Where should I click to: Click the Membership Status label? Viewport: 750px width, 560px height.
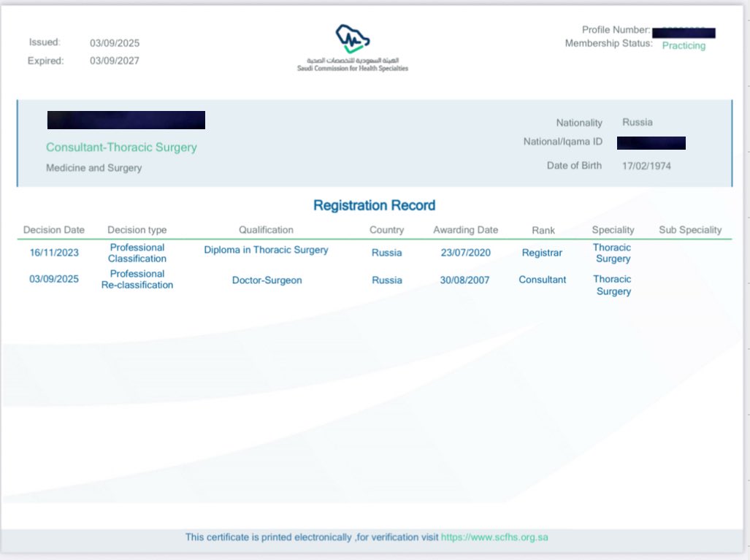(x=608, y=44)
